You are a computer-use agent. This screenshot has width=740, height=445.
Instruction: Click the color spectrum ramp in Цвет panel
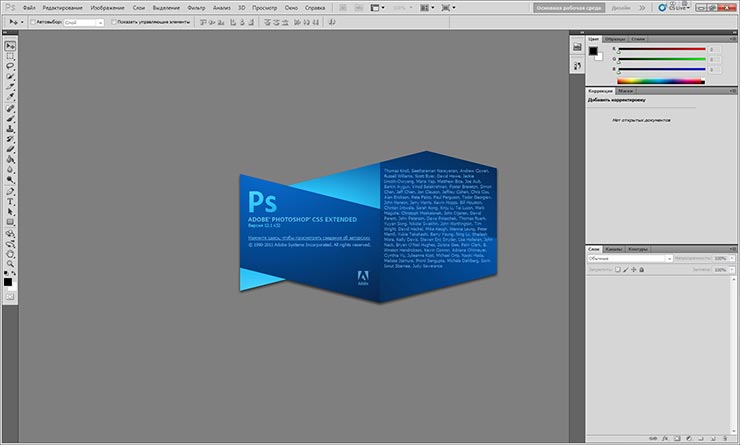tap(660, 81)
